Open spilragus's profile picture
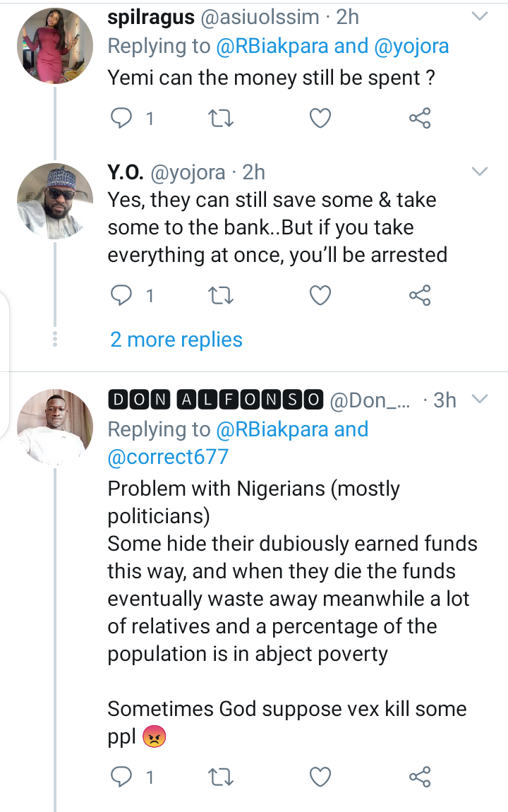 55,49
